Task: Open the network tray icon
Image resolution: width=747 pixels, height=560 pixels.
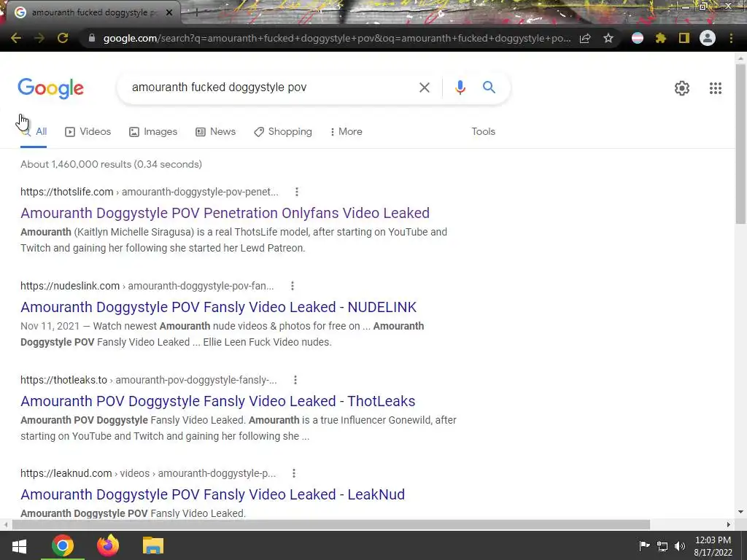Action: click(x=662, y=545)
